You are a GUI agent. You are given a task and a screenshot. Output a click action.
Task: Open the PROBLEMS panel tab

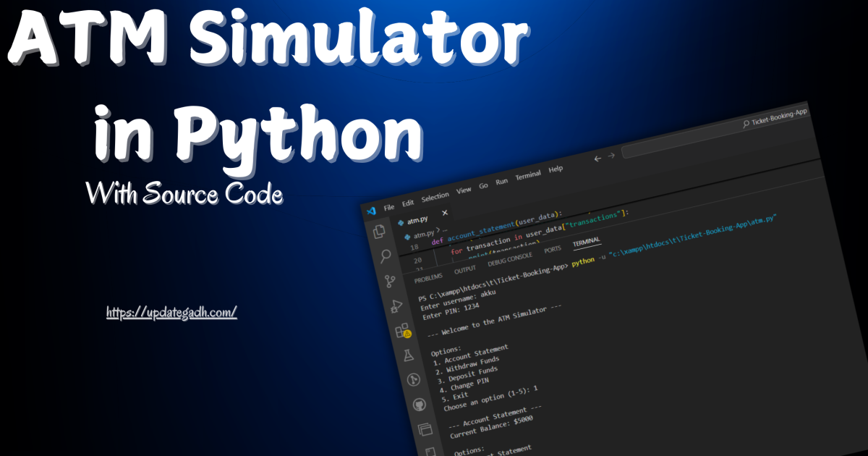click(428, 276)
